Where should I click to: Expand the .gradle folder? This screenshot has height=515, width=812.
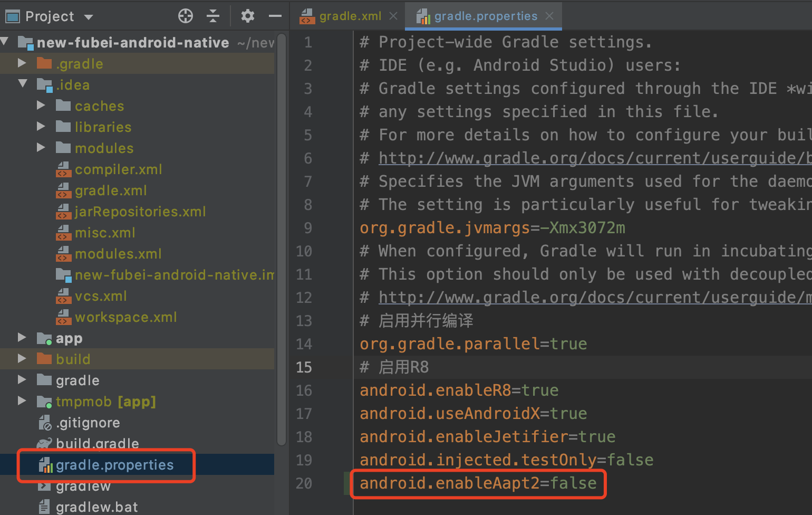[22, 63]
